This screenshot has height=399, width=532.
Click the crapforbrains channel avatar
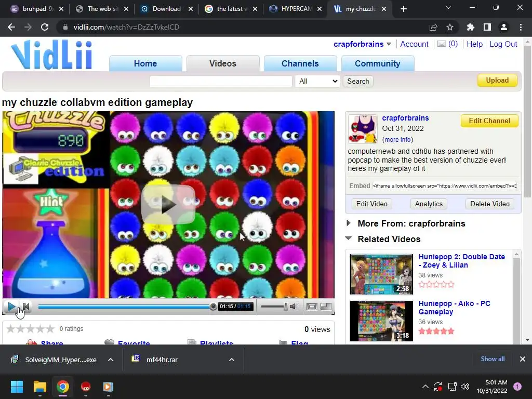pyautogui.click(x=363, y=129)
